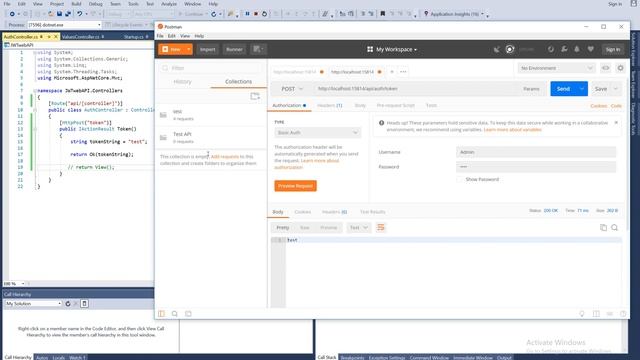Open the manage environments gear icon
The height and width of the screenshot is (360, 640).
(620, 68)
